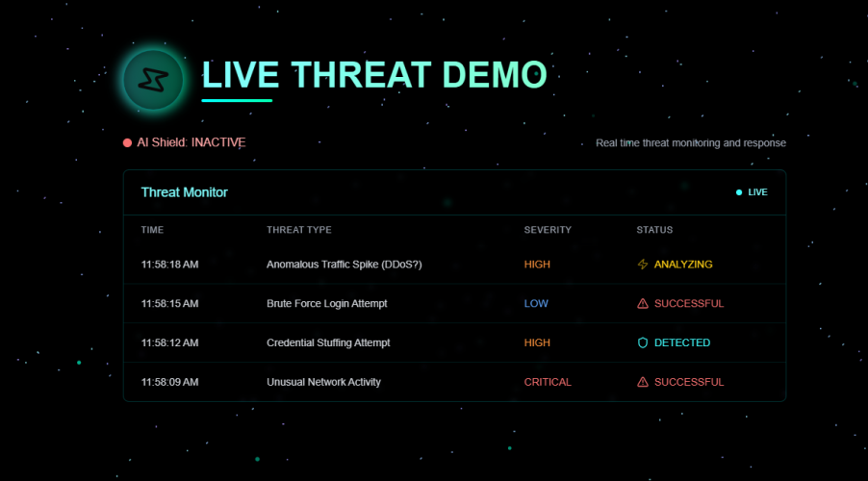Image resolution: width=868 pixels, height=481 pixels.
Task: Click the STATUS column header
Action: point(654,230)
